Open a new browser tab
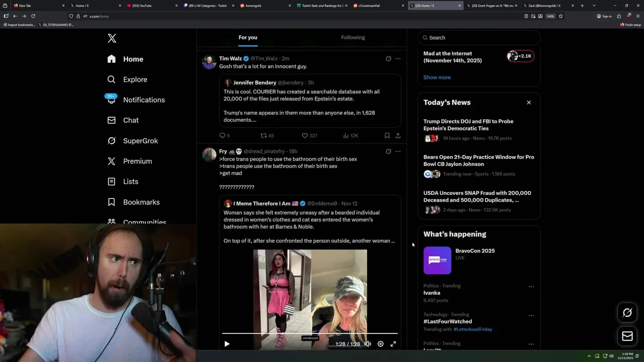The image size is (644, 362). tap(582, 6)
